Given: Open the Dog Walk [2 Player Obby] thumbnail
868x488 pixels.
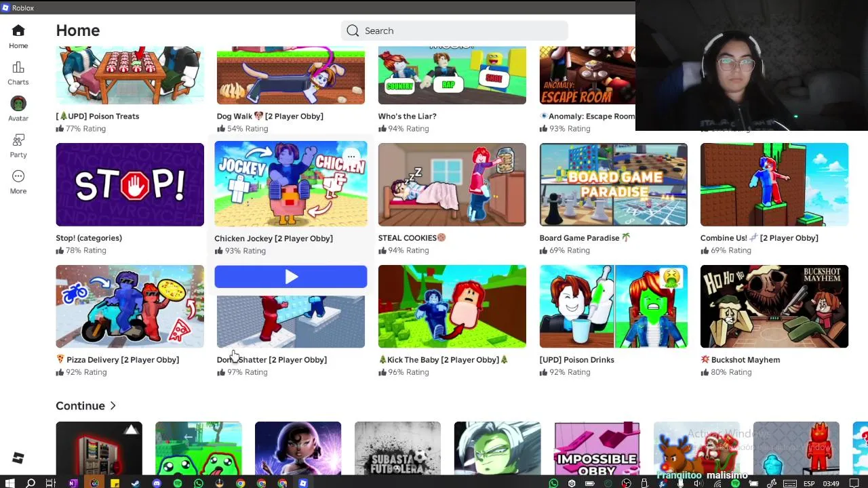Looking at the screenshot, I should point(290,75).
